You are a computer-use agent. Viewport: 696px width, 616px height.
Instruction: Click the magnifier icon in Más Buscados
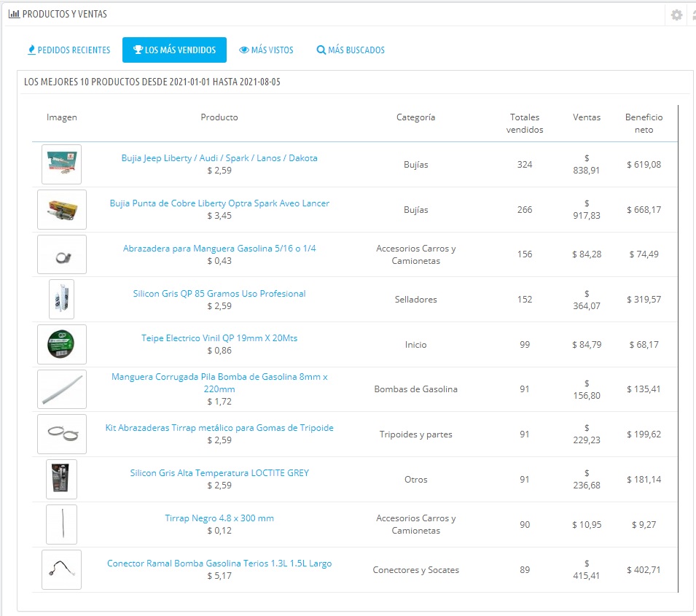tap(321, 50)
